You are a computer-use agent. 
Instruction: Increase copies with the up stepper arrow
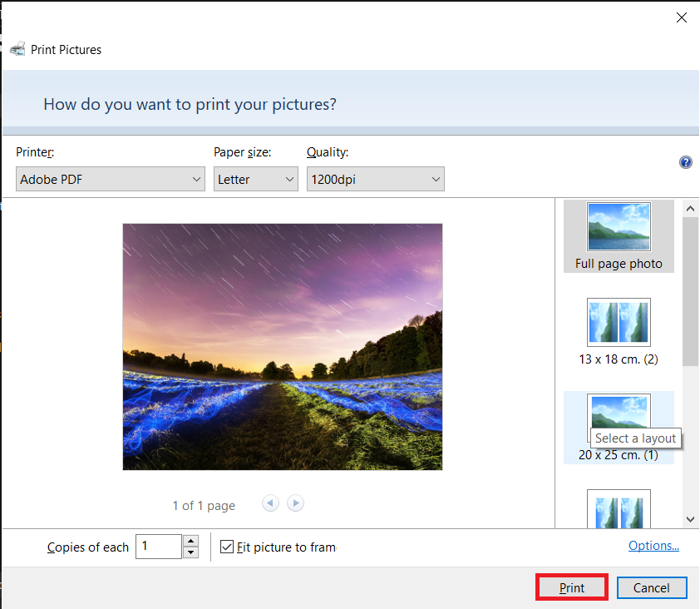pos(190,541)
